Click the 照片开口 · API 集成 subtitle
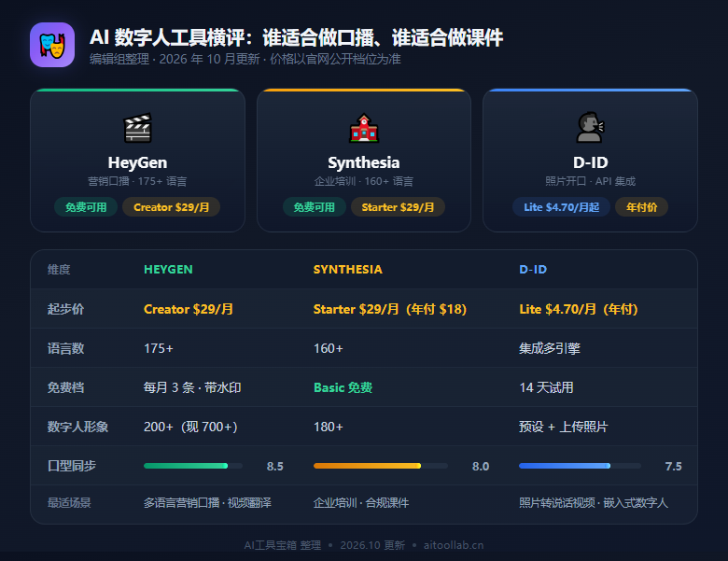728x561 pixels. tap(590, 181)
